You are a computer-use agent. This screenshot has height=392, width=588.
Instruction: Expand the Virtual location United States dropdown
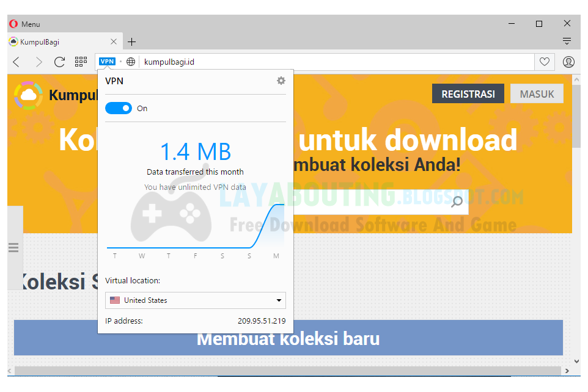pyautogui.click(x=196, y=300)
